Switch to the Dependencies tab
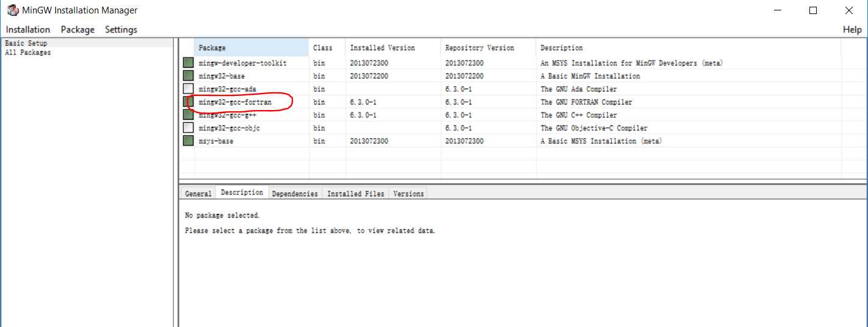Screen dimensions: 868x327 pos(295,193)
